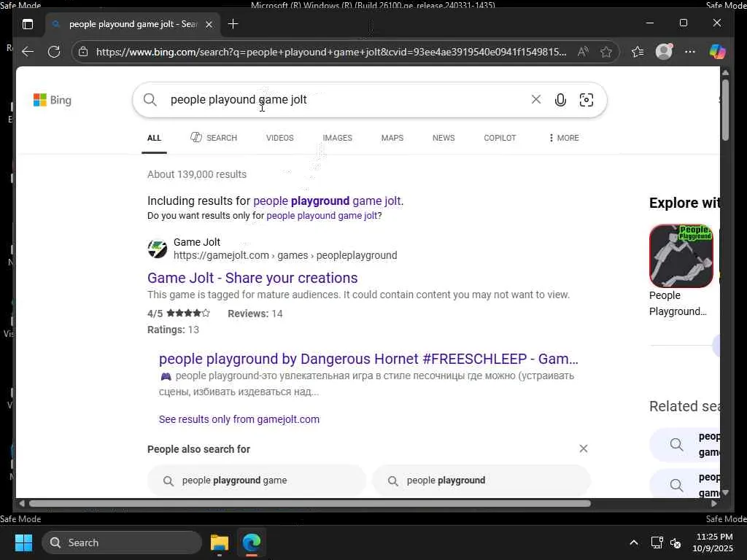Click the 'Reviews: 14' text
The height and width of the screenshot is (560, 747).
pyautogui.click(x=255, y=314)
